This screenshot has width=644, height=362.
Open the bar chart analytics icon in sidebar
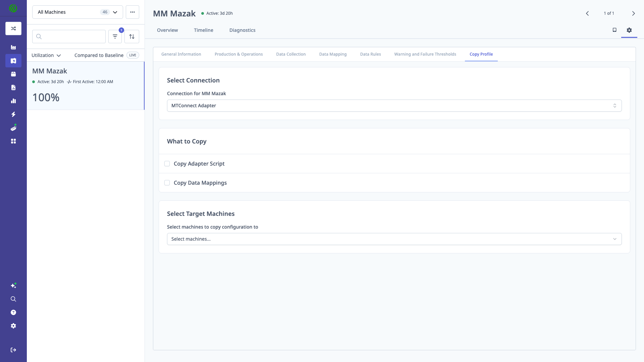coord(13,101)
